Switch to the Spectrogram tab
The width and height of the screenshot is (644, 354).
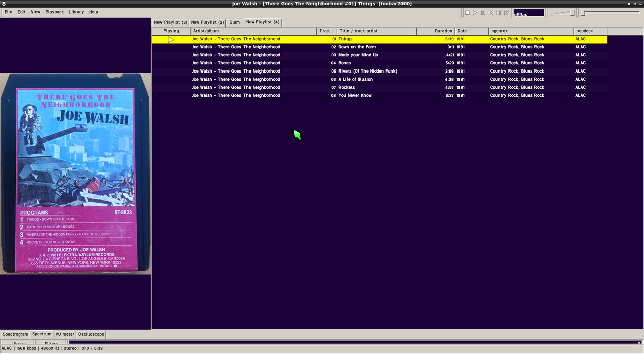coord(15,334)
